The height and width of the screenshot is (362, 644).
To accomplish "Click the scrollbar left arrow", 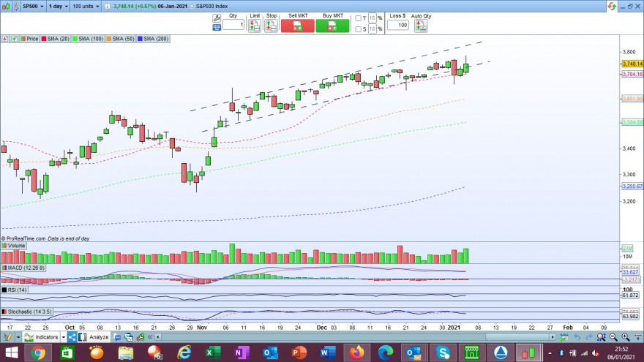I will pyautogui.click(x=158, y=337).
